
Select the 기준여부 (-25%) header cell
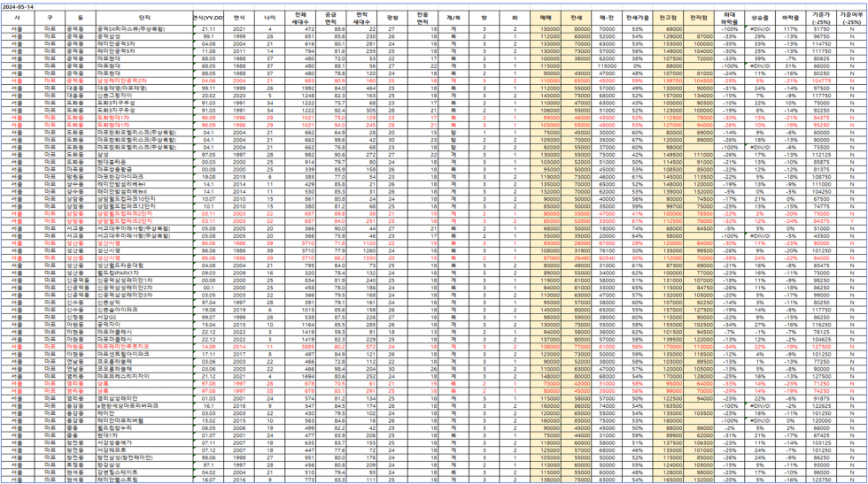pyautogui.click(x=851, y=18)
